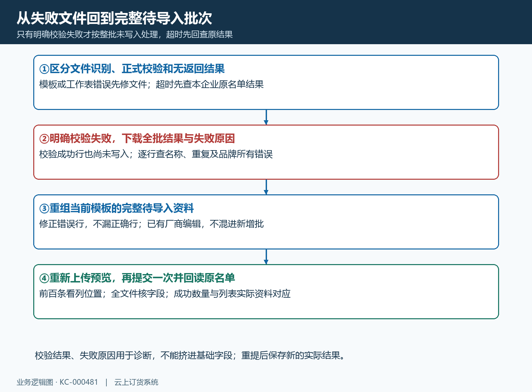The image size is (532, 392).
Task: Click footer label 业务逻辑图 · KC-000481
Action: (x=57, y=382)
